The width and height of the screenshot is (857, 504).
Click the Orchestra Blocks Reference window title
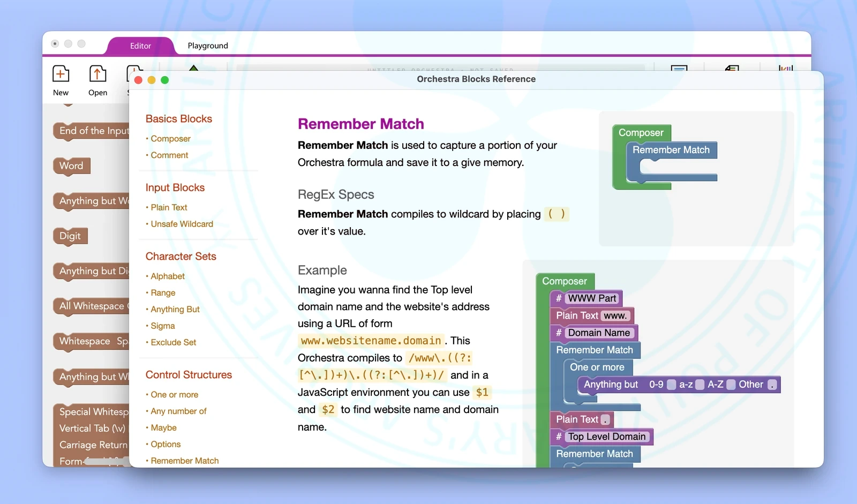(476, 79)
